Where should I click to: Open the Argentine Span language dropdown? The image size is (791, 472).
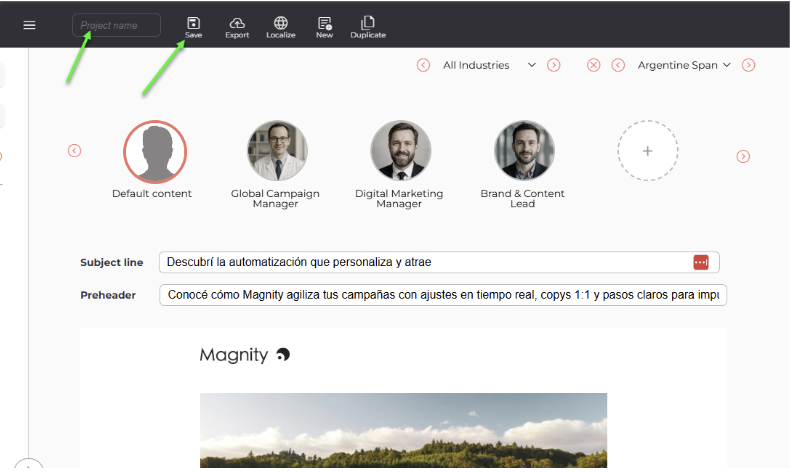coord(726,65)
